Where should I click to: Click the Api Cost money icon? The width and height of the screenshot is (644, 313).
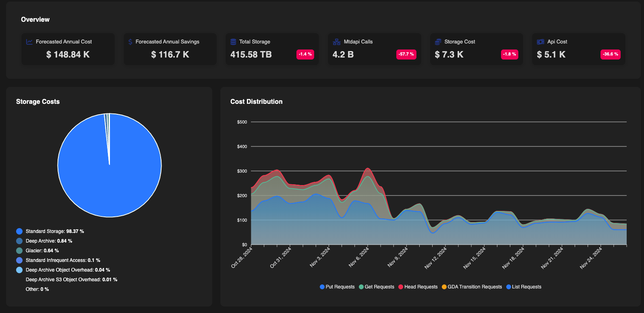pyautogui.click(x=540, y=42)
